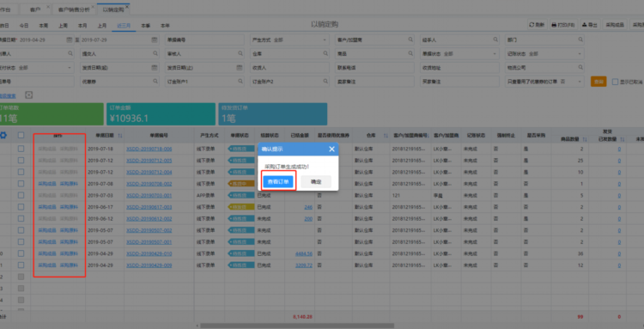
Task: Sort table by 仓库 column arrows
Action: 386,135
